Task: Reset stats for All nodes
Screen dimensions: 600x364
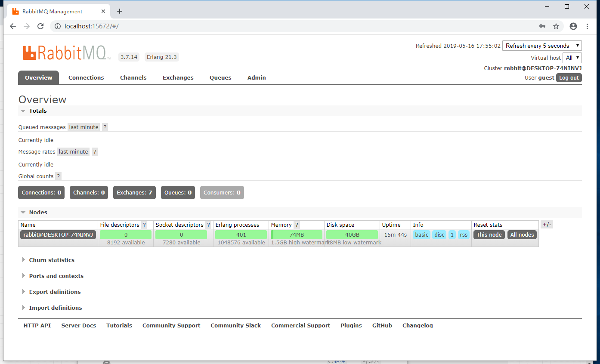Action: point(522,234)
